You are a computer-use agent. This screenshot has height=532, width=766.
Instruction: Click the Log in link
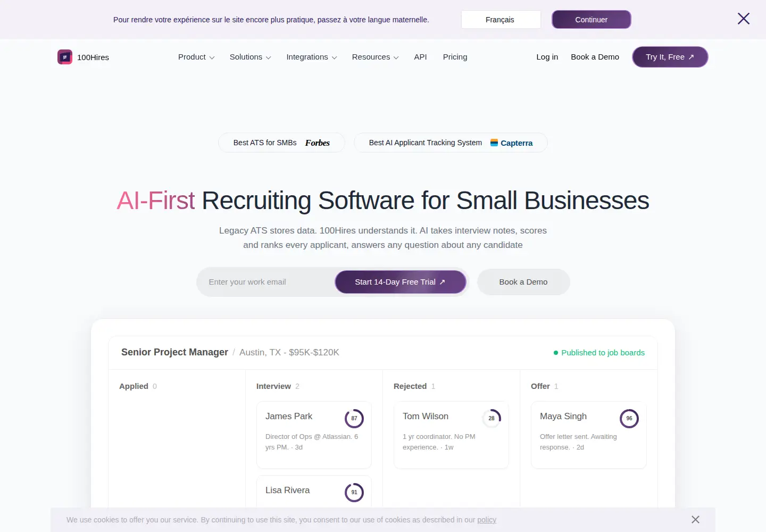[x=547, y=57]
